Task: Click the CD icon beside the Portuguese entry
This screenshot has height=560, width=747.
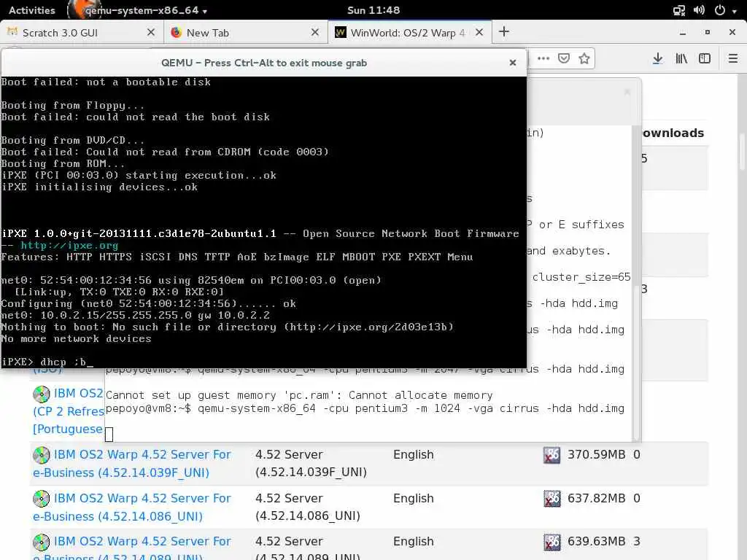Action: tap(42, 394)
